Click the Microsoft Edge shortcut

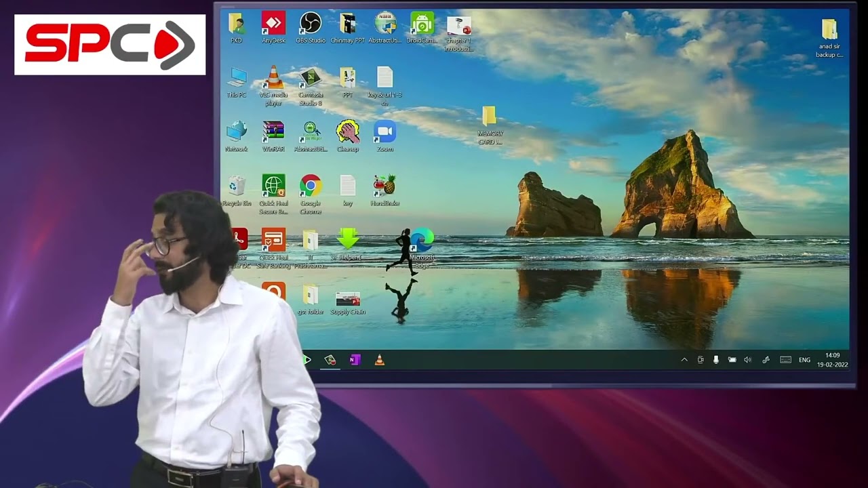(x=422, y=249)
